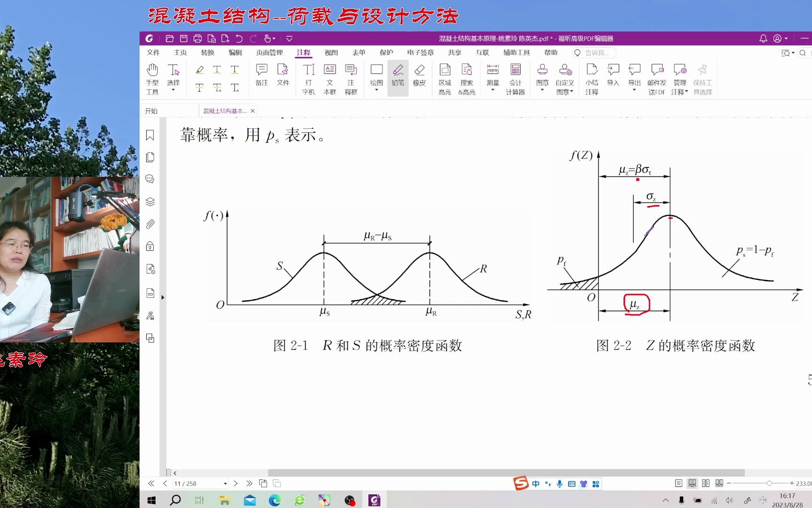Pick the Eraser tool (橡皮)
The height and width of the screenshot is (508, 812).
419,75
